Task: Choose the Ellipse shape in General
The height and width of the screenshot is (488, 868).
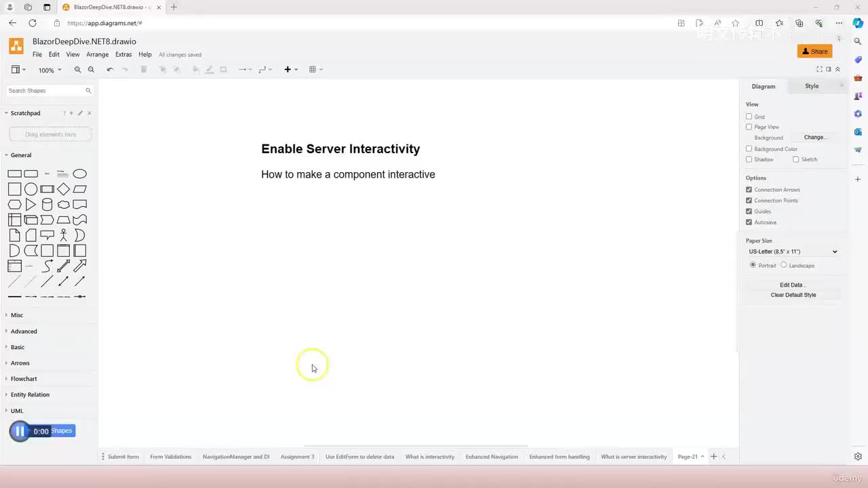Action: click(79, 174)
